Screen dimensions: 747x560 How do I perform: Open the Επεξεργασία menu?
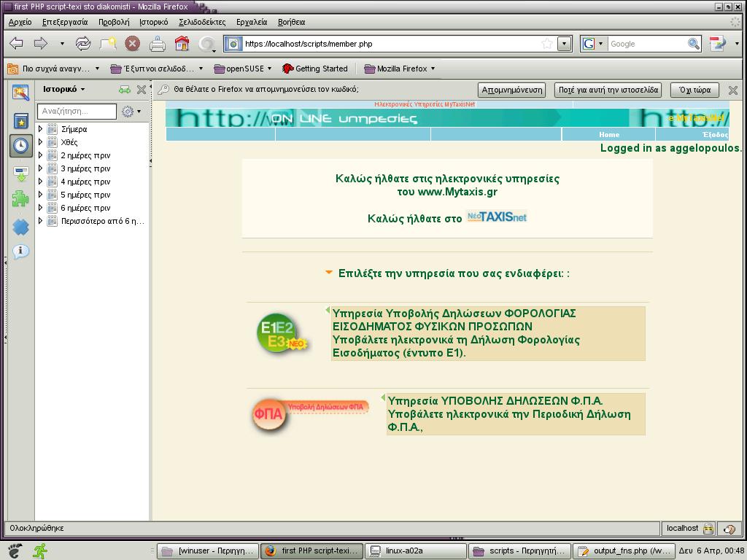[x=65, y=22]
